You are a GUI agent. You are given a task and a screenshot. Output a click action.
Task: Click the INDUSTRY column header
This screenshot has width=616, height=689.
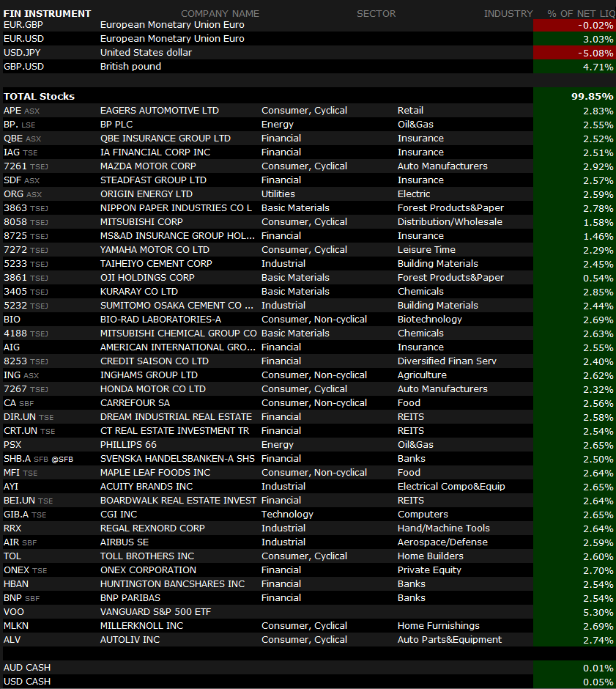508,14
